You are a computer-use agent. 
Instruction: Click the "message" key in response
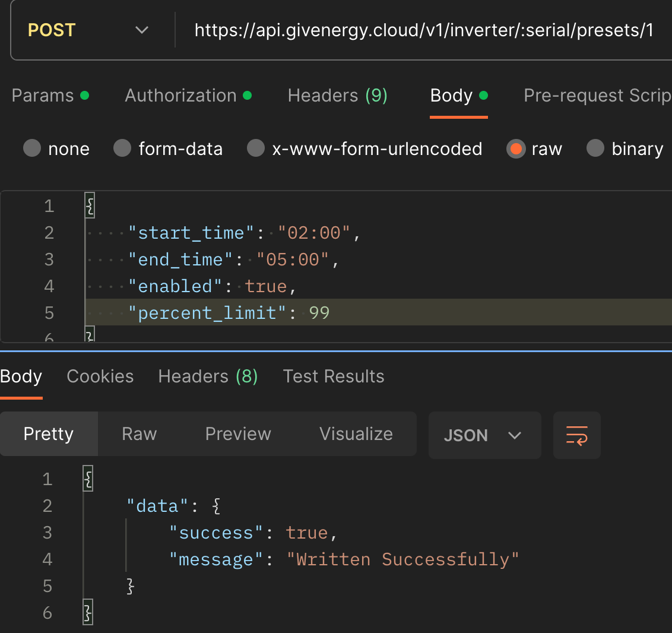(x=215, y=559)
